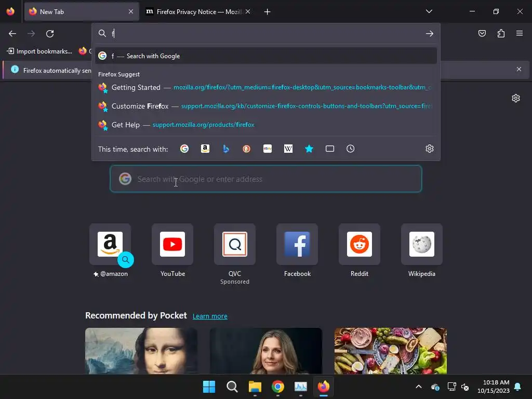The height and width of the screenshot is (399, 532).
Task: Open the Getting Started suggestion
Action: (x=266, y=87)
